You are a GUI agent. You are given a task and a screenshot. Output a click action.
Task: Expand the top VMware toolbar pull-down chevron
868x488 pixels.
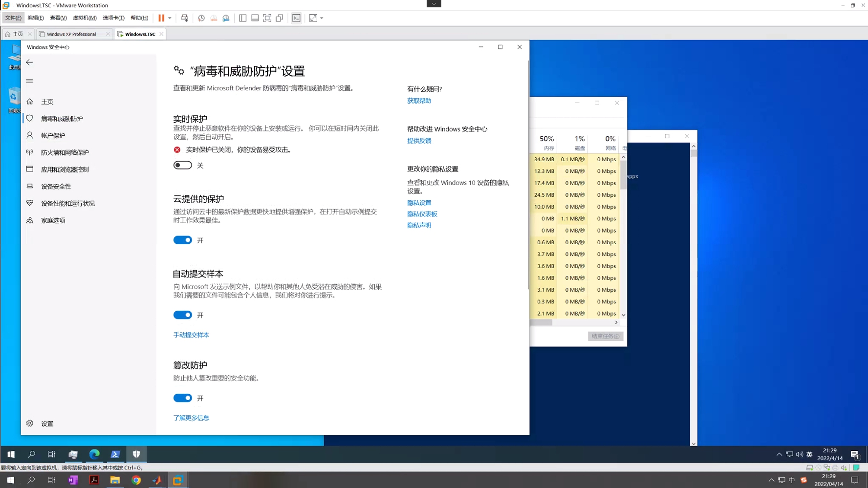click(x=434, y=3)
